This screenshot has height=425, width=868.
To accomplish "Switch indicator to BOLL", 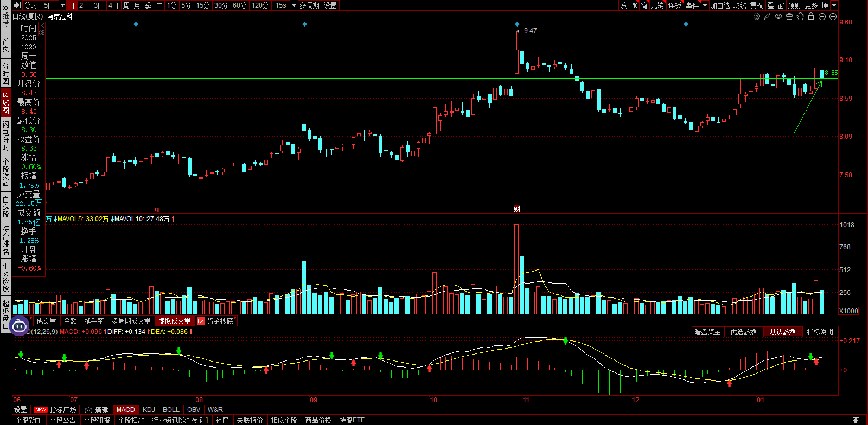I will coord(171,410).
